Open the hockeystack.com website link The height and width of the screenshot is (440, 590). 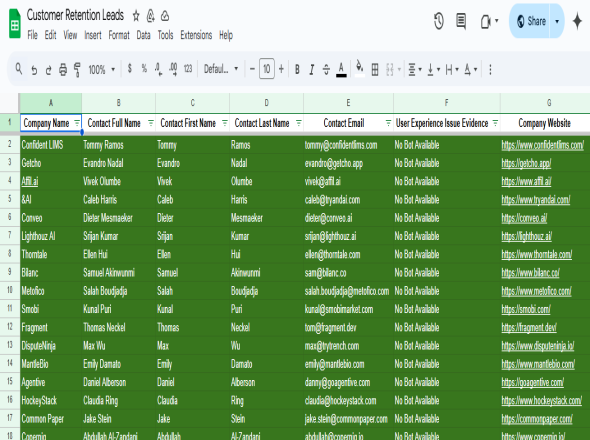point(541,400)
